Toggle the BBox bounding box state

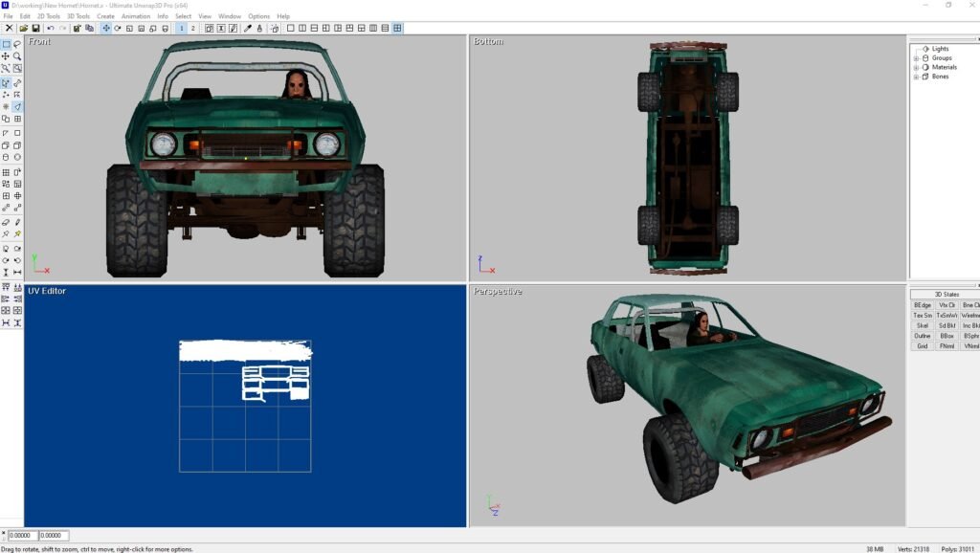point(947,336)
